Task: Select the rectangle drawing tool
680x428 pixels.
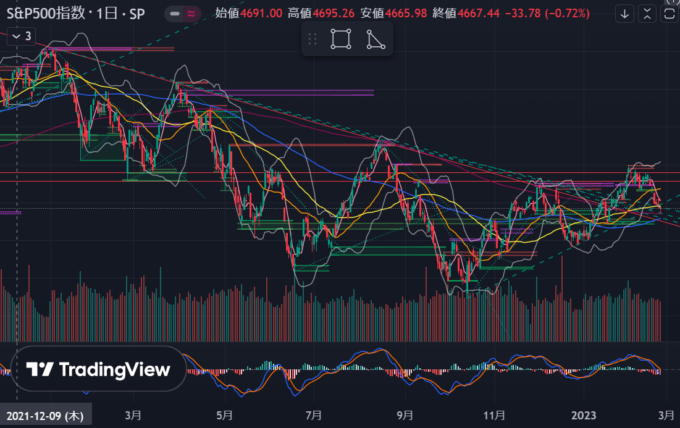Action: [342, 39]
